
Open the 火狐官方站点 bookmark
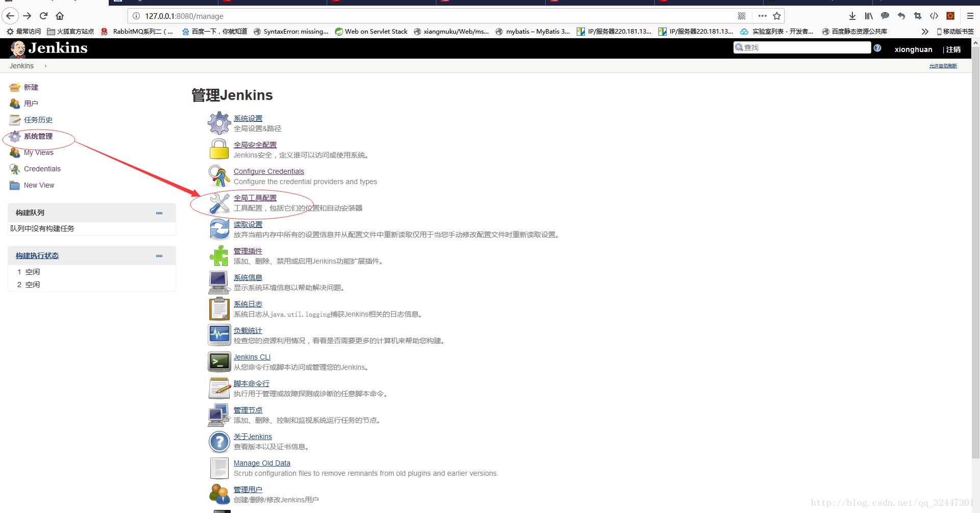point(70,32)
